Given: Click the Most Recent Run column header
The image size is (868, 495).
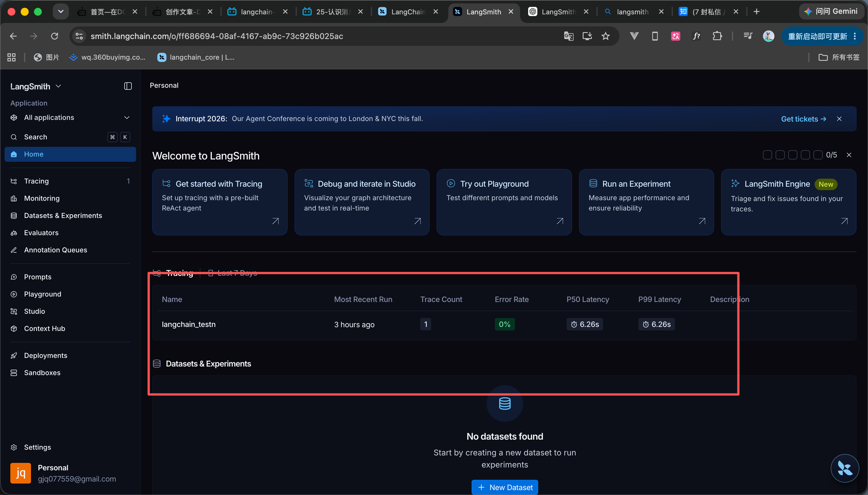Looking at the screenshot, I should [363, 299].
